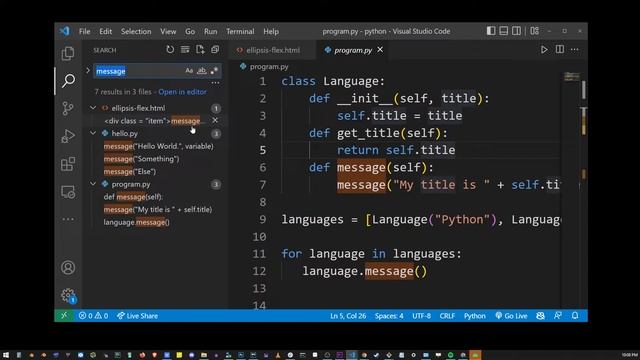
Task: Open the Terminal menu
Action: tap(240, 31)
